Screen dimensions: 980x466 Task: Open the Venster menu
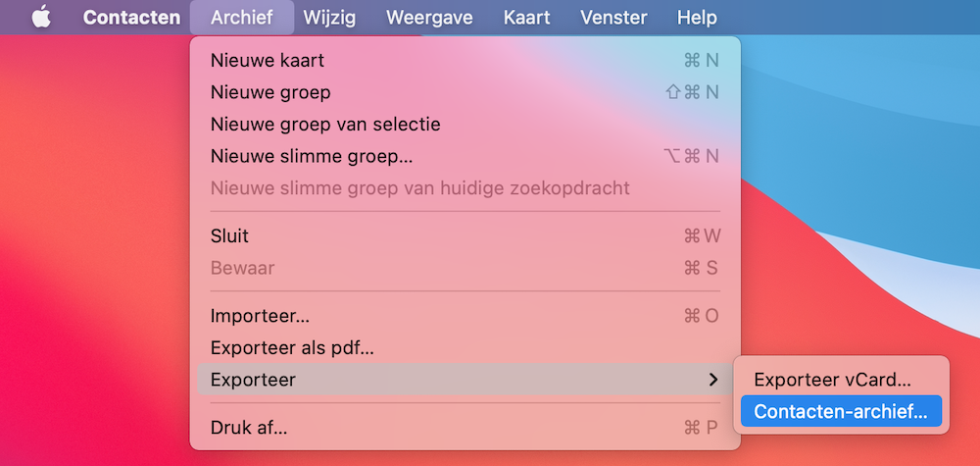pyautogui.click(x=613, y=17)
